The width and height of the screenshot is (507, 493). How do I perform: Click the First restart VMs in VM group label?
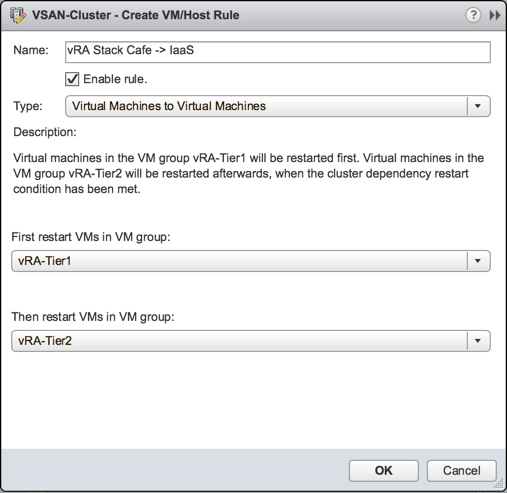point(91,237)
